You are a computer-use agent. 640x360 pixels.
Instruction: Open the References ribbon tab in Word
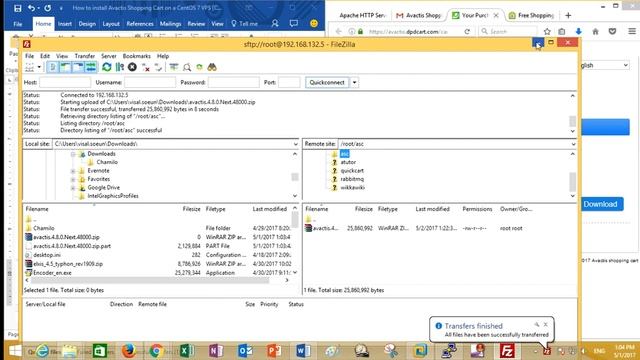tap(140, 24)
